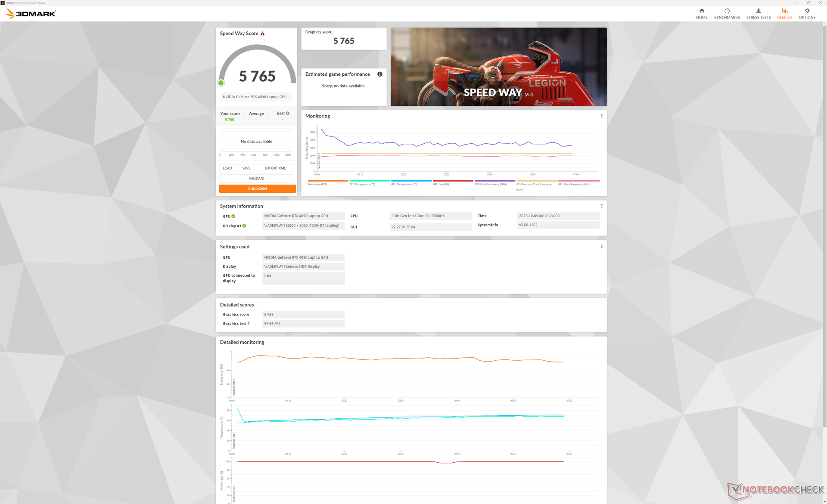Click the 3DMark logo
827x504 pixels.
coord(30,13)
